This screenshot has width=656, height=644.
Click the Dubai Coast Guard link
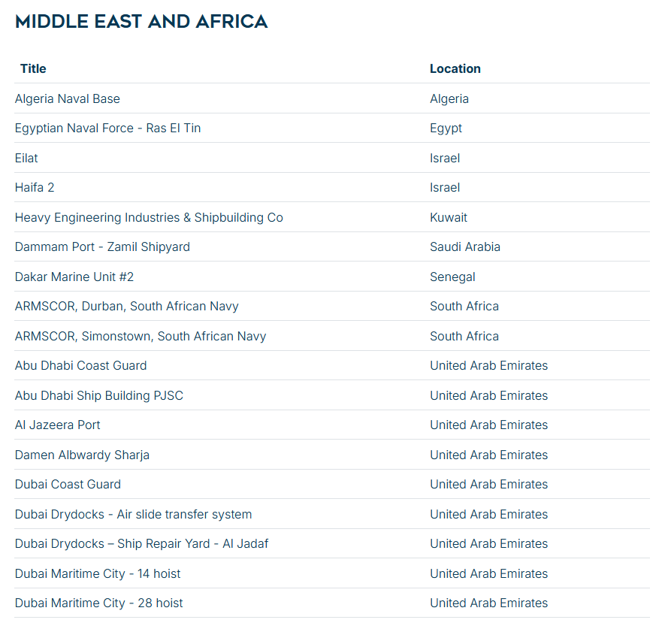tap(68, 484)
